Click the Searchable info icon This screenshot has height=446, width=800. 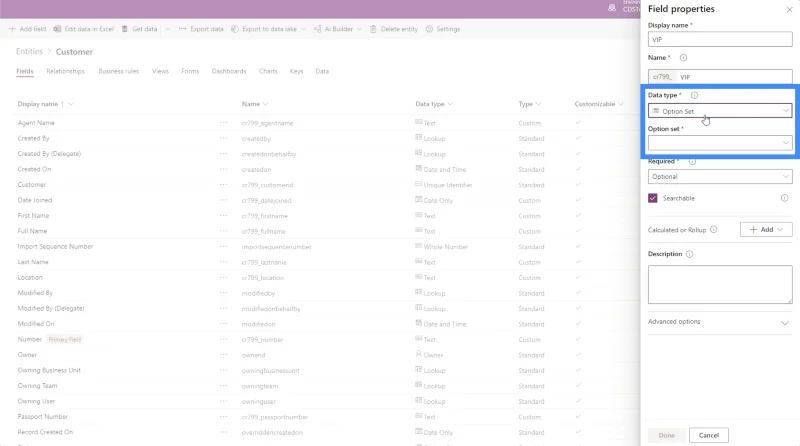[784, 198]
